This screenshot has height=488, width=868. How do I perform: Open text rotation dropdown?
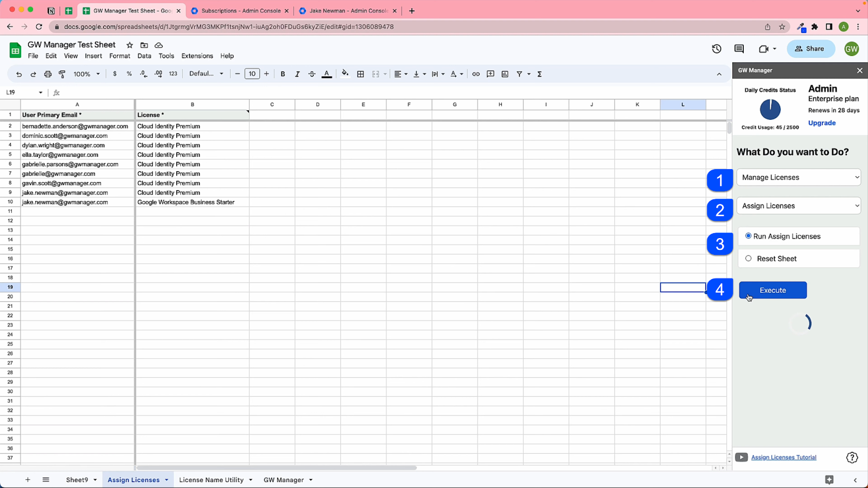[x=457, y=74]
